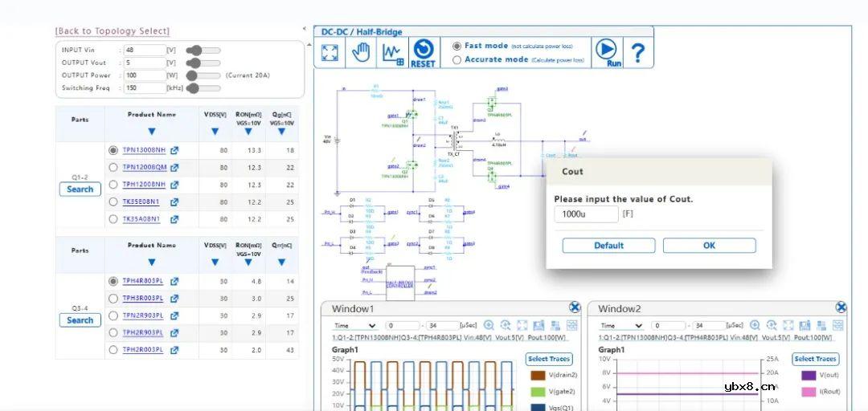Expand Product Name filter in Q3-4 table
The width and height of the screenshot is (868, 411).
pos(151,262)
